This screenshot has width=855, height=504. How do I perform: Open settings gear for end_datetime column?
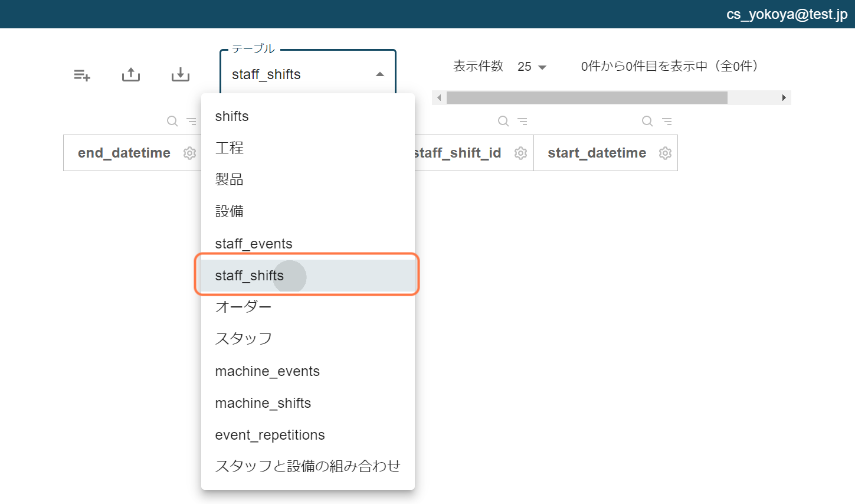point(189,153)
